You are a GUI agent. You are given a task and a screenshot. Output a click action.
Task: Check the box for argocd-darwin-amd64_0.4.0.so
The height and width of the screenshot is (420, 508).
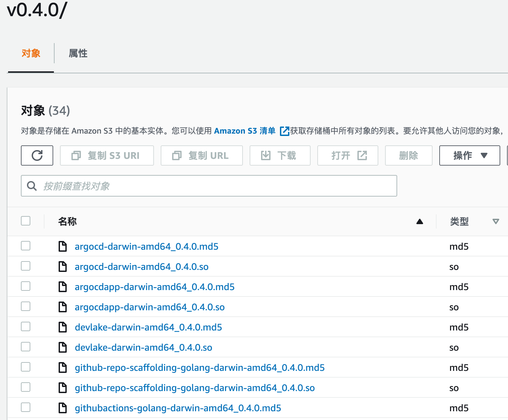click(26, 266)
